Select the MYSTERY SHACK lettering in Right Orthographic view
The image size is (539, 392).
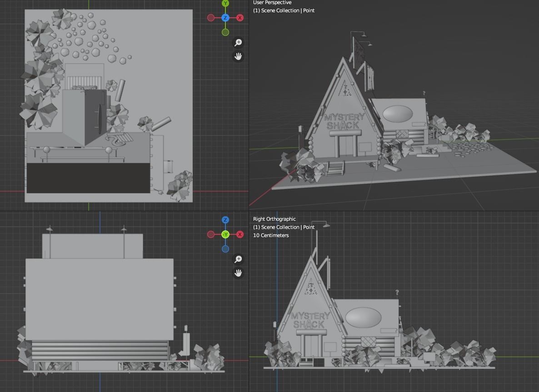click(310, 320)
